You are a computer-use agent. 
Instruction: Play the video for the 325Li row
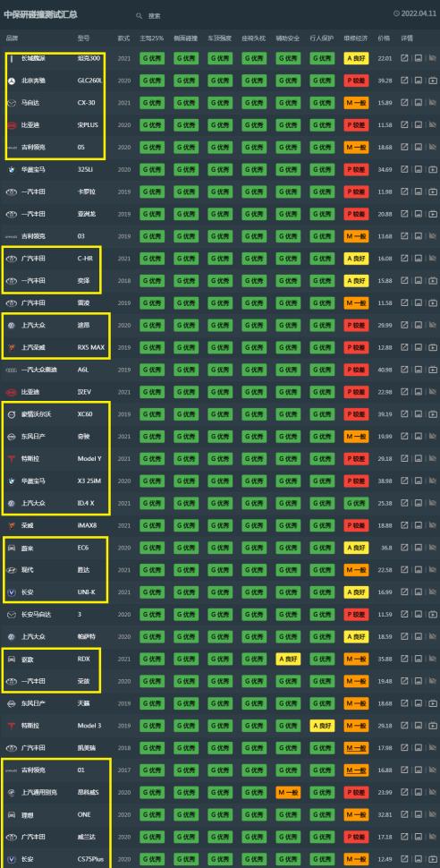pyautogui.click(x=433, y=169)
